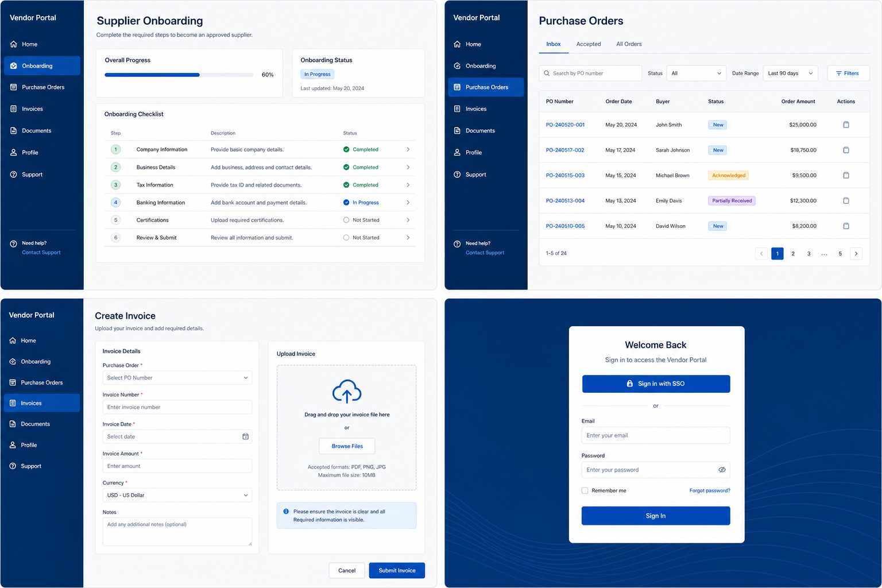882x588 pixels.
Task: Click Not Started circle for Certifications step
Action: coord(346,220)
